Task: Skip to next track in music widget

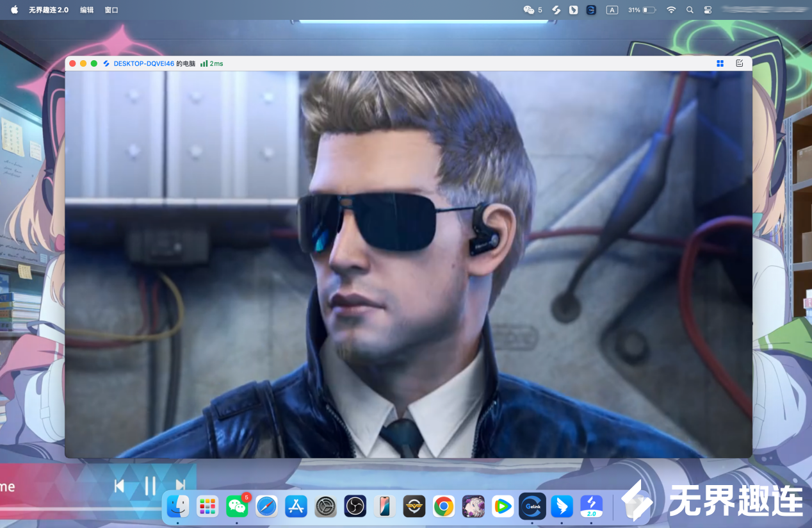Action: [x=181, y=486]
